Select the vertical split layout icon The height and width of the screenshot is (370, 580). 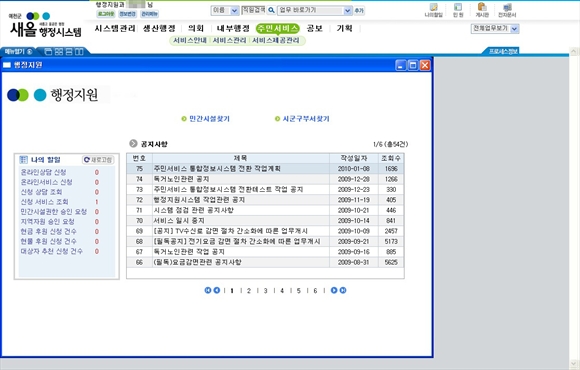[79, 52]
